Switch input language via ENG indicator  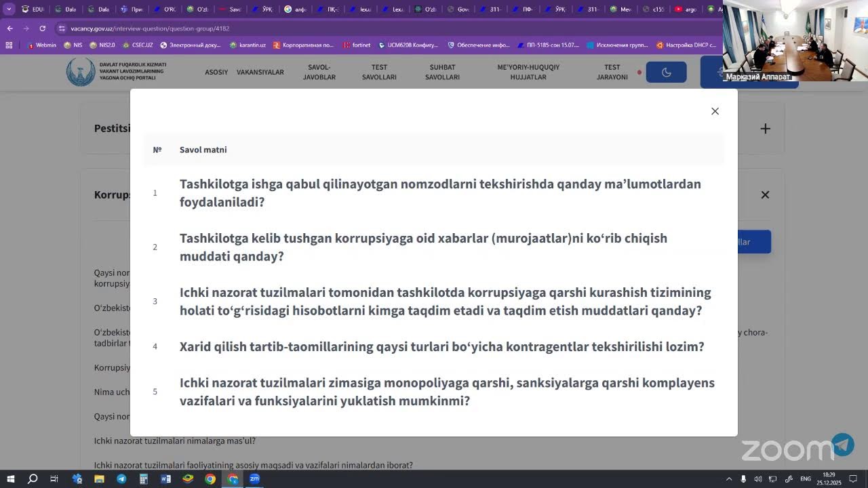click(806, 479)
